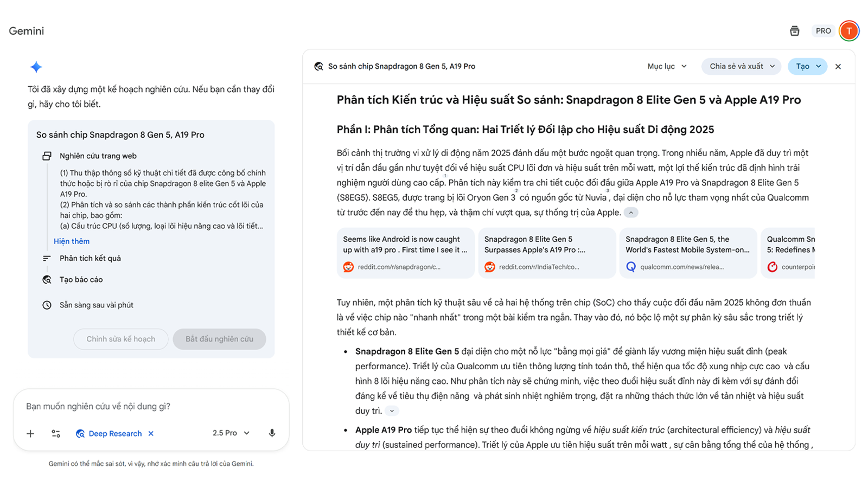Click the Bắt đầu nghiên cứu button

click(x=219, y=339)
